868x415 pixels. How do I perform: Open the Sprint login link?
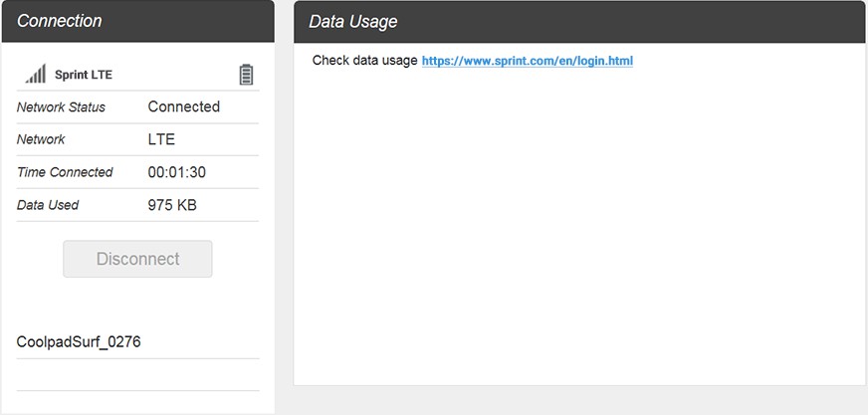[527, 61]
